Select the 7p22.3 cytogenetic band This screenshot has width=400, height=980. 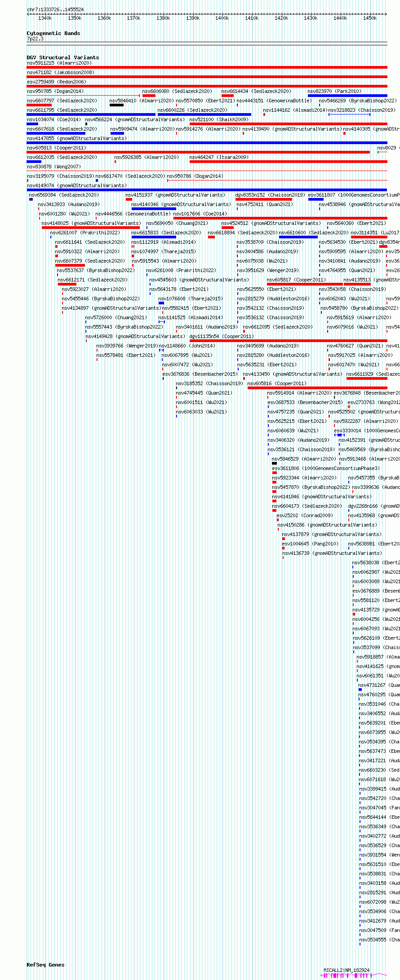[207, 43]
